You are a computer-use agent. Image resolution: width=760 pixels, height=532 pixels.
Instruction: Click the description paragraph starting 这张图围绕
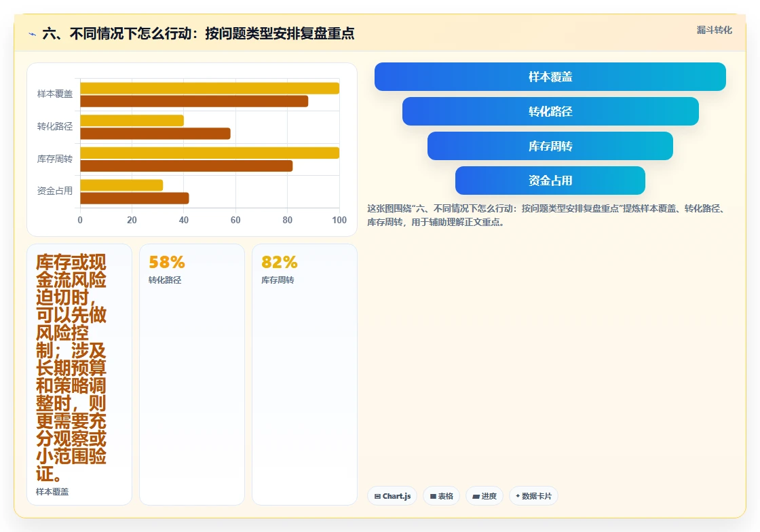[x=547, y=215]
